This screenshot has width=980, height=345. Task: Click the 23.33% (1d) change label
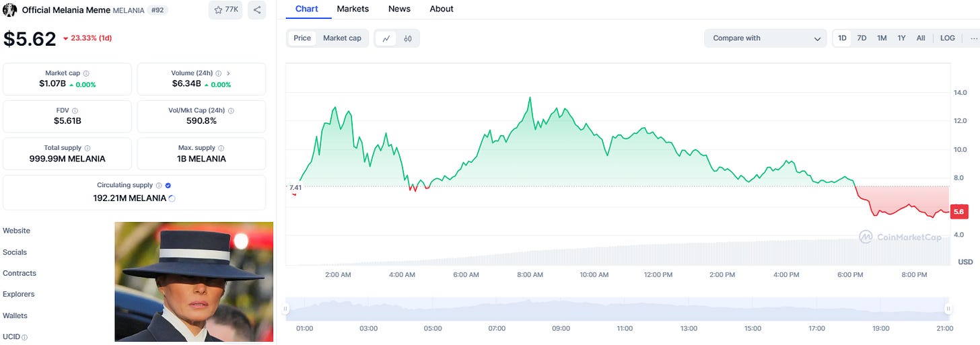tap(87, 38)
